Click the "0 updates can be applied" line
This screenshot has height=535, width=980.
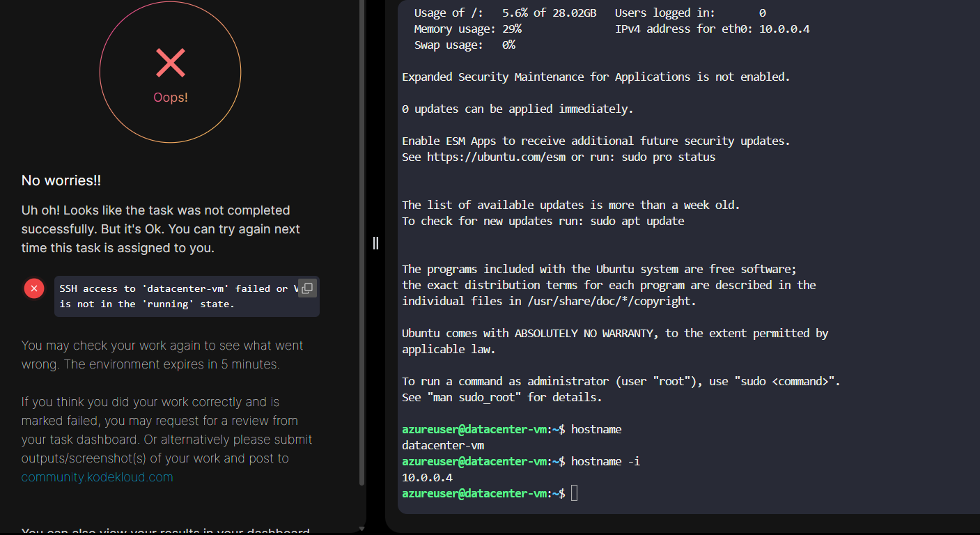coord(518,109)
